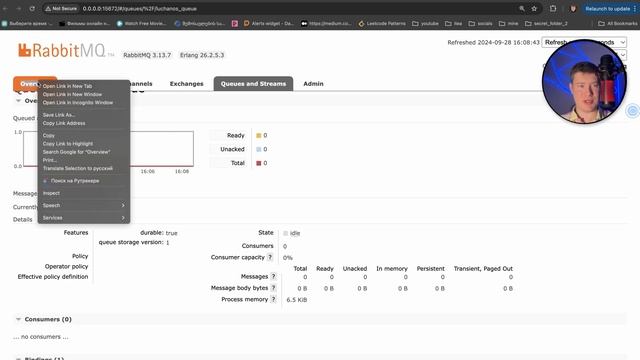Open the Watch Free Movie bookmark
Viewport: 640px width, 360px height.
[141, 24]
